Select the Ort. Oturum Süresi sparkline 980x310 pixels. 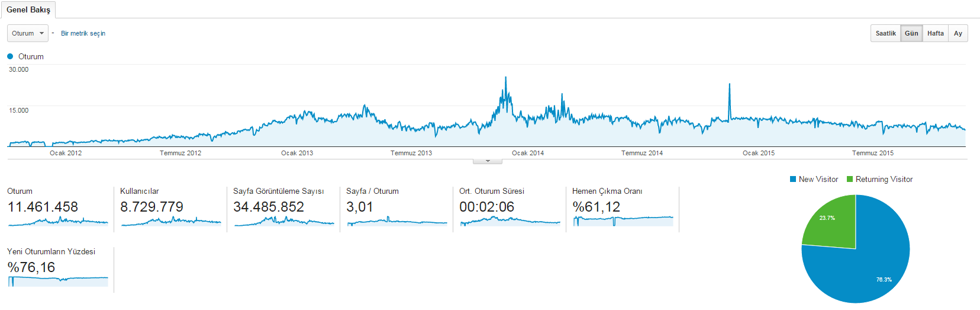[x=510, y=221]
